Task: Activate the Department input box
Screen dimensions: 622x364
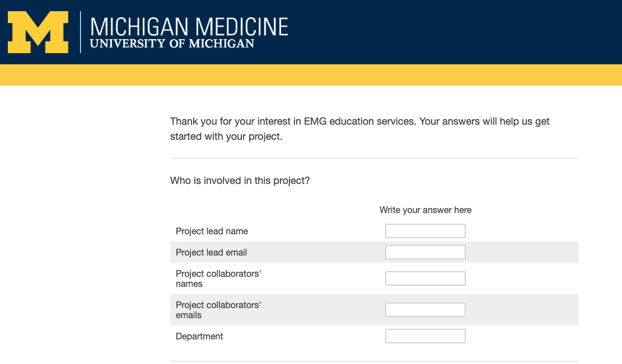Action: [425, 336]
